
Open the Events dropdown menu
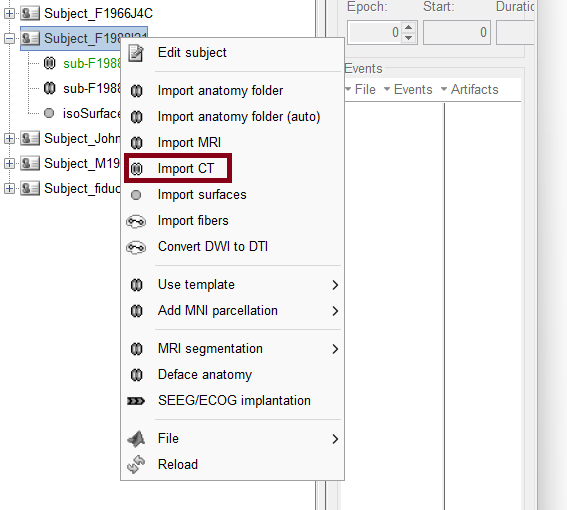coord(408,89)
